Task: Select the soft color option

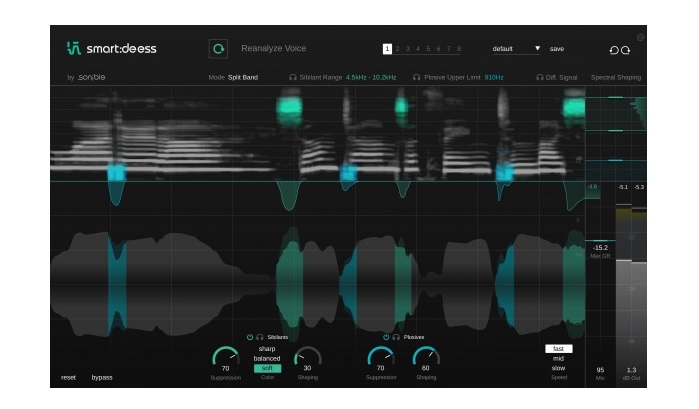Action: (267, 368)
